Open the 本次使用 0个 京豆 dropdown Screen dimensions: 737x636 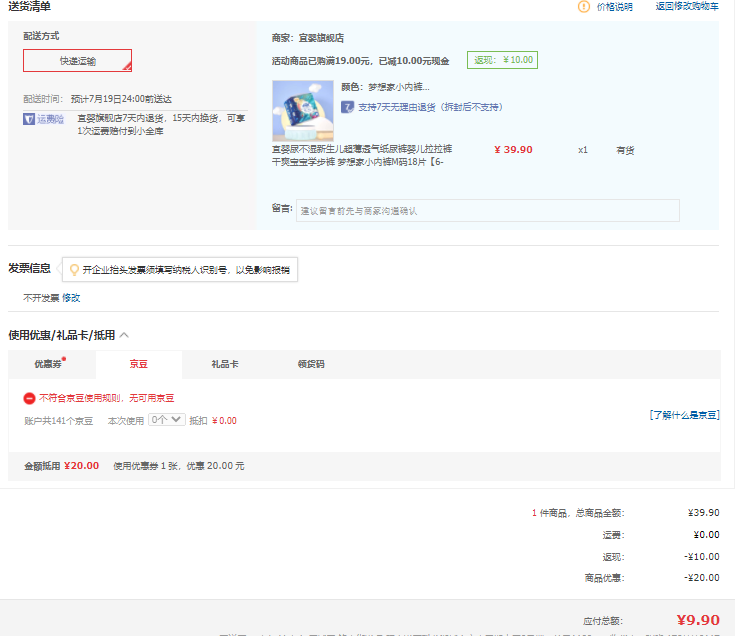tap(167, 420)
